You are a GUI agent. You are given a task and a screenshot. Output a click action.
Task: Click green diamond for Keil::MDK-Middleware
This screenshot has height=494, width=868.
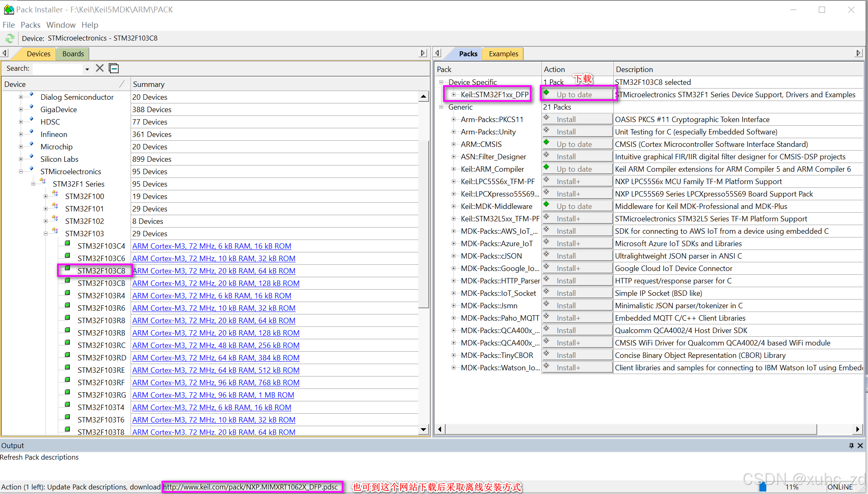[546, 204]
